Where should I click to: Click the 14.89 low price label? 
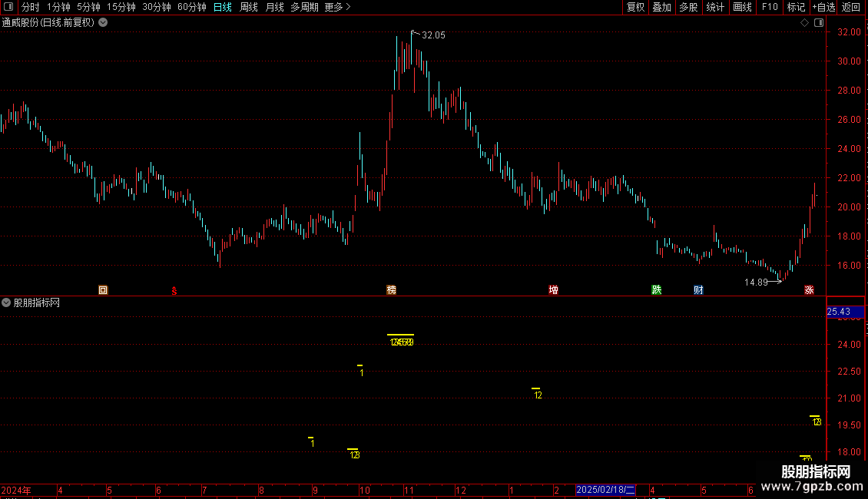point(756,283)
